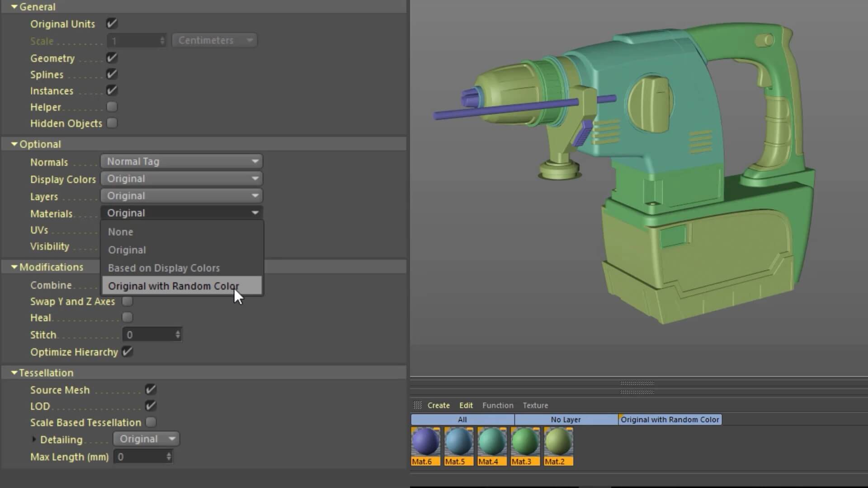Screen dimensions: 868x488
Task: Click the Stitch value stepper arrows
Action: coord(178,335)
